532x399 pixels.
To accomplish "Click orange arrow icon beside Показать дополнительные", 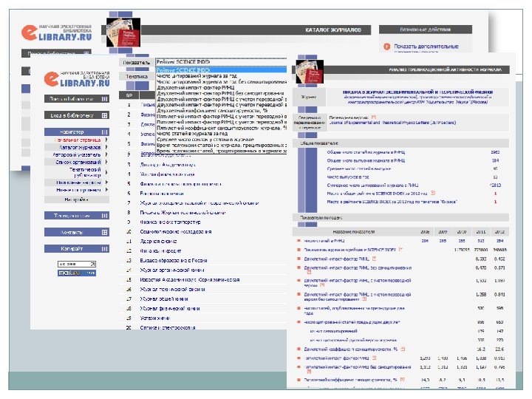I will coord(386,47).
